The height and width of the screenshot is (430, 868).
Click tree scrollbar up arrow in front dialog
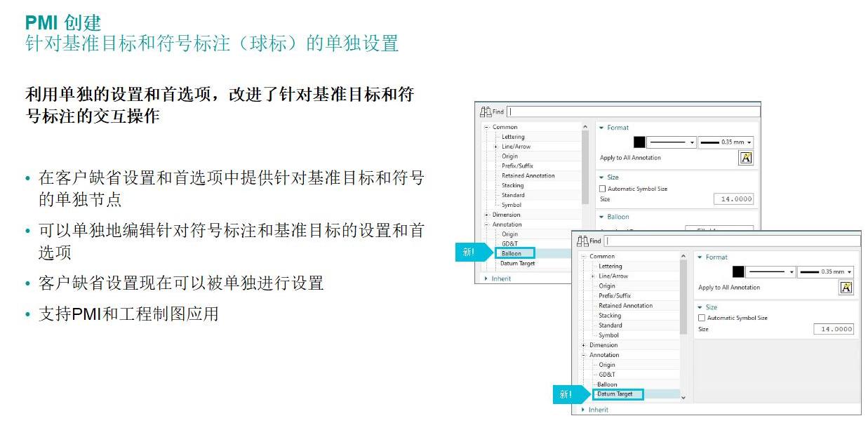point(683,257)
